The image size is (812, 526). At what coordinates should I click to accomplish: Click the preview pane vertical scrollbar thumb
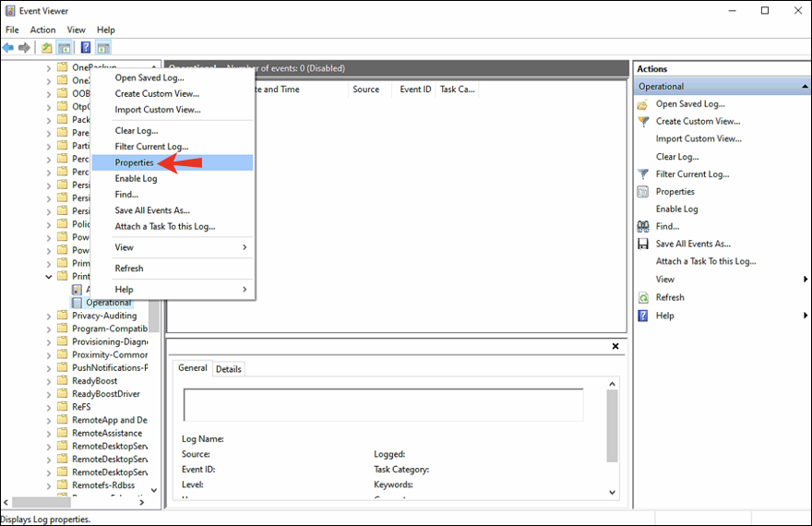click(612, 425)
